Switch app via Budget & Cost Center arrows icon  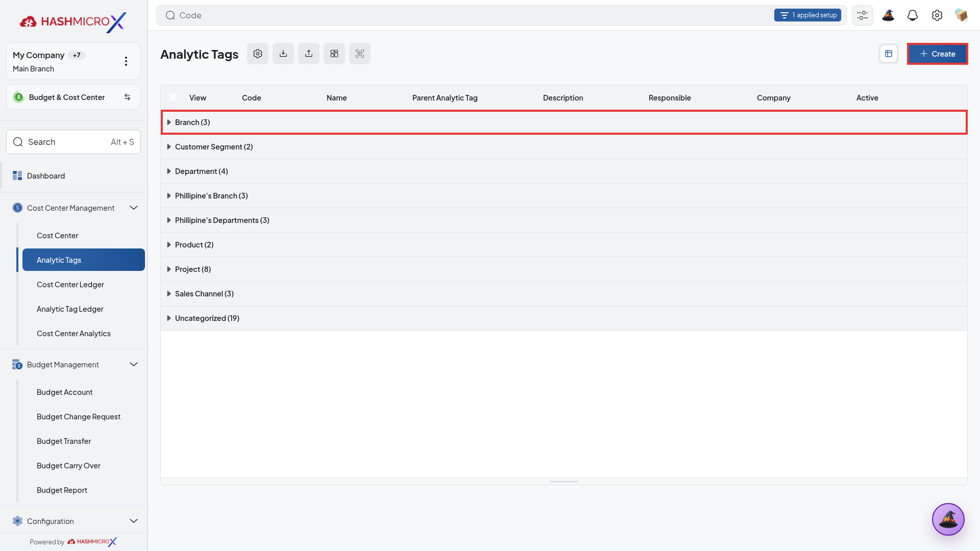[x=128, y=97]
